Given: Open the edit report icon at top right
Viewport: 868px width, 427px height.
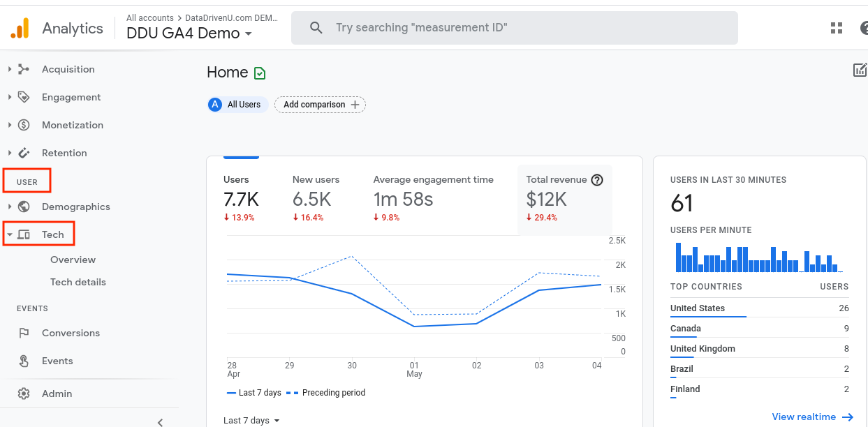Looking at the screenshot, I should (860, 70).
